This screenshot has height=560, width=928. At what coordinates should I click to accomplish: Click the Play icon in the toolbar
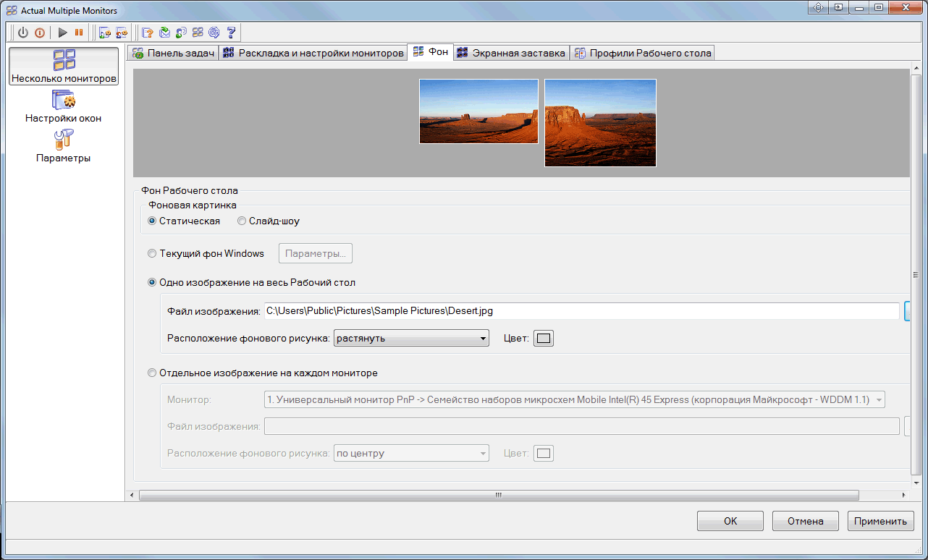[x=63, y=33]
